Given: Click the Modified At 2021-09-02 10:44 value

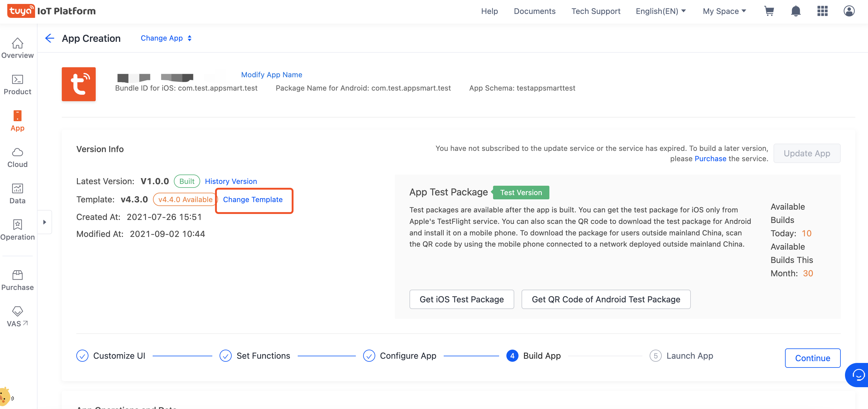Looking at the screenshot, I should 167,234.
